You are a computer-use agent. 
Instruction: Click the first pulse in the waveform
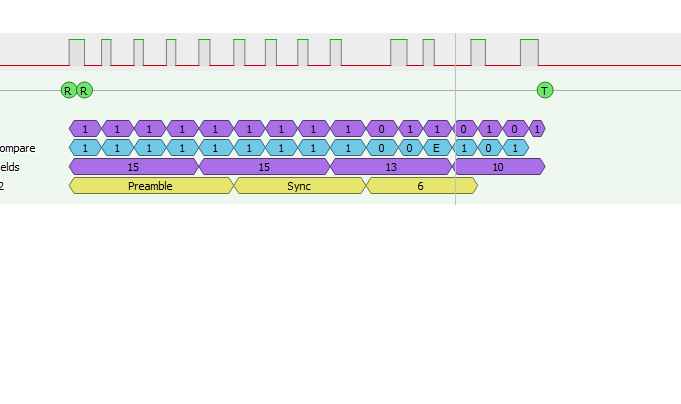tap(77, 52)
